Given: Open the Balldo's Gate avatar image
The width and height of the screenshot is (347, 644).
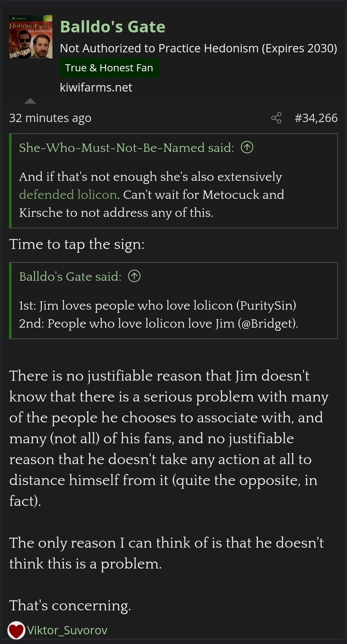Looking at the screenshot, I should [x=31, y=37].
